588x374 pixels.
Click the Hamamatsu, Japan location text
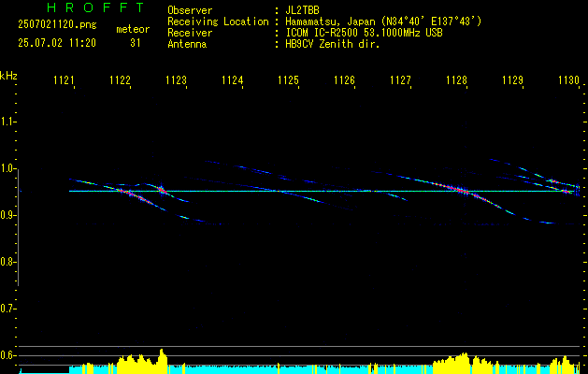click(383, 22)
